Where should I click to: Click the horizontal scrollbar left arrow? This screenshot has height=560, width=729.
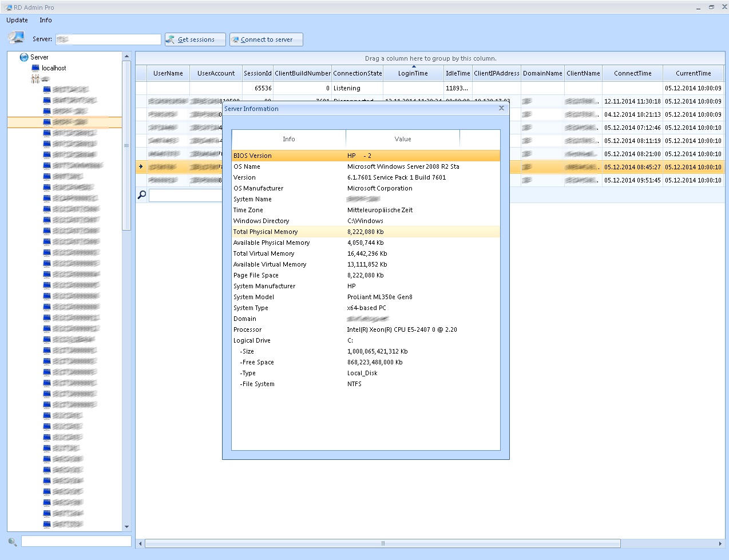140,543
